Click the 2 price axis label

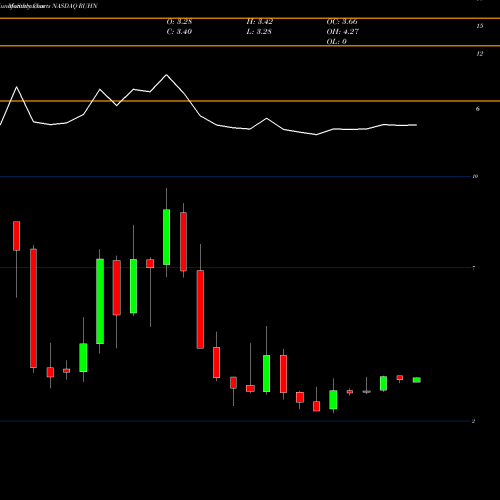pos(473,421)
